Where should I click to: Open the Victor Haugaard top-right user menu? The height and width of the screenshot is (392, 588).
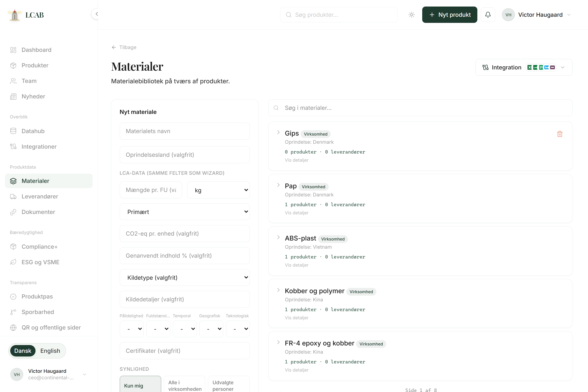(537, 15)
